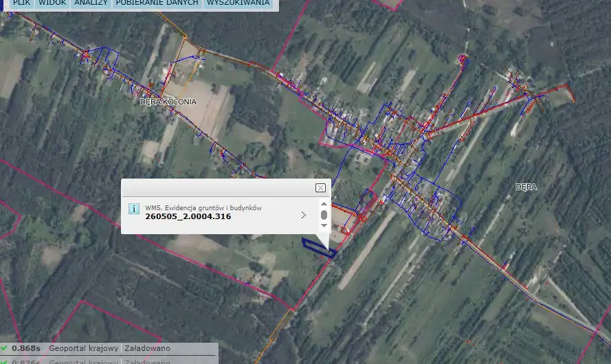Click the highlighted blue parcel on map
This screenshot has width=611, height=364.
pos(319,247)
